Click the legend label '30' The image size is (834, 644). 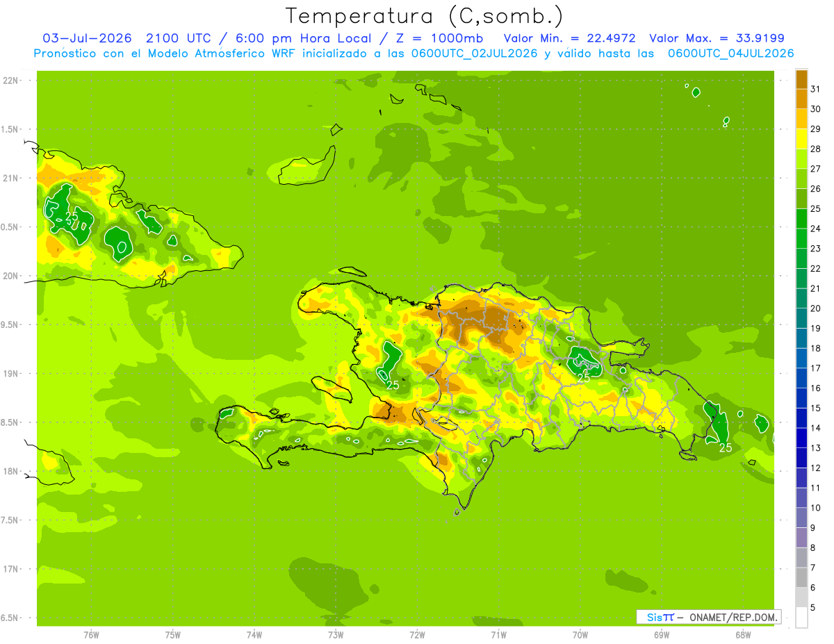tap(815, 109)
